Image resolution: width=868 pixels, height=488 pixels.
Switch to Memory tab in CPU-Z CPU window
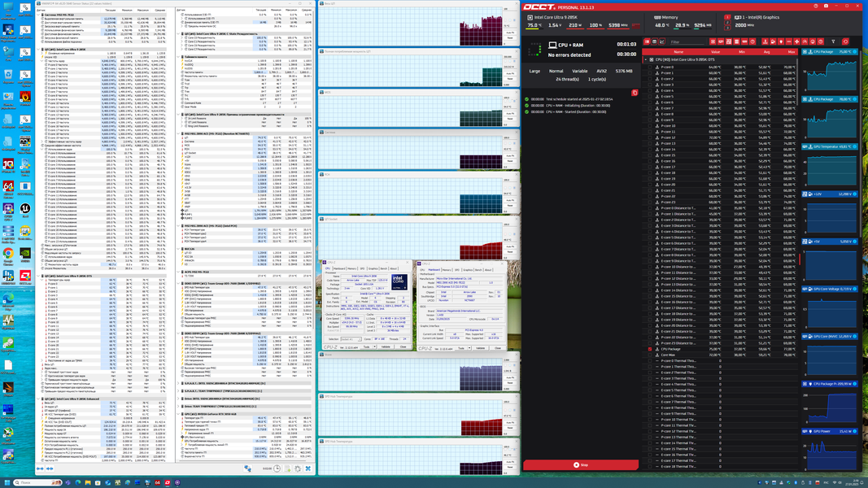pos(352,268)
